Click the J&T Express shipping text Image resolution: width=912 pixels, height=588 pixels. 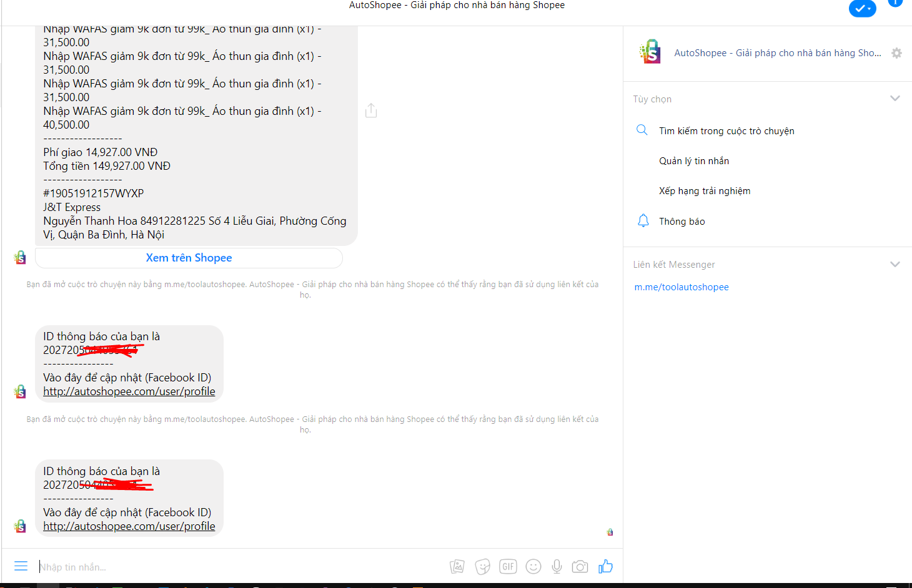[72, 207]
